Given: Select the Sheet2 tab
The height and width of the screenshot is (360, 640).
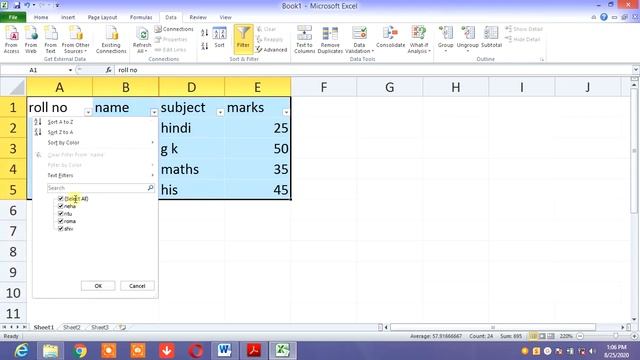Looking at the screenshot, I should pyautogui.click(x=72, y=327).
